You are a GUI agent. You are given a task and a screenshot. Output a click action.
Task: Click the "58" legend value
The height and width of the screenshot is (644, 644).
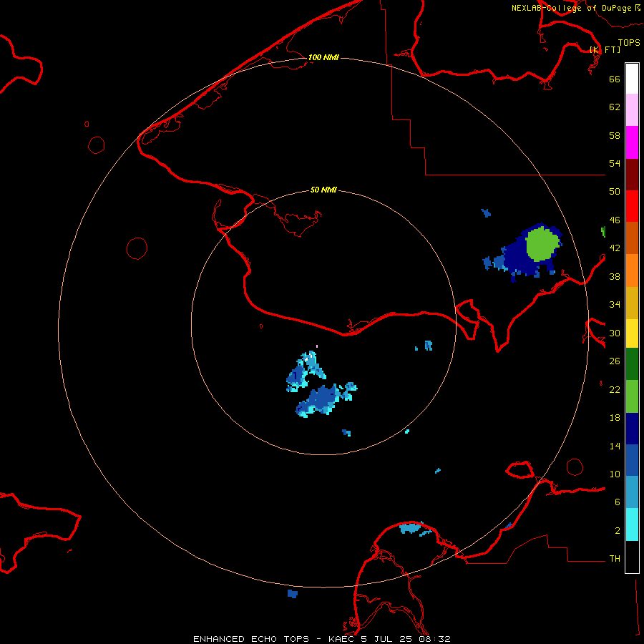615,135
